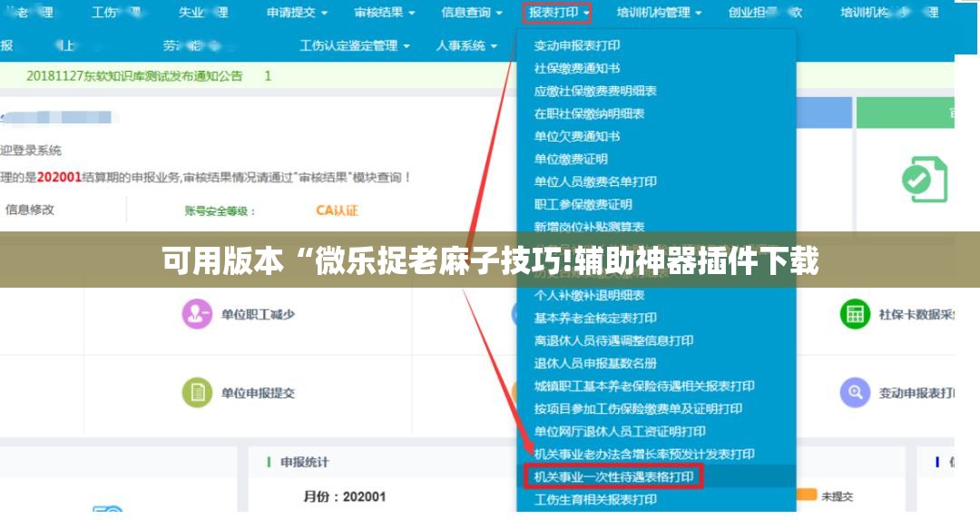The width and height of the screenshot is (980, 520).
Task: Click the green checkmark document icon
Action: pos(925,180)
